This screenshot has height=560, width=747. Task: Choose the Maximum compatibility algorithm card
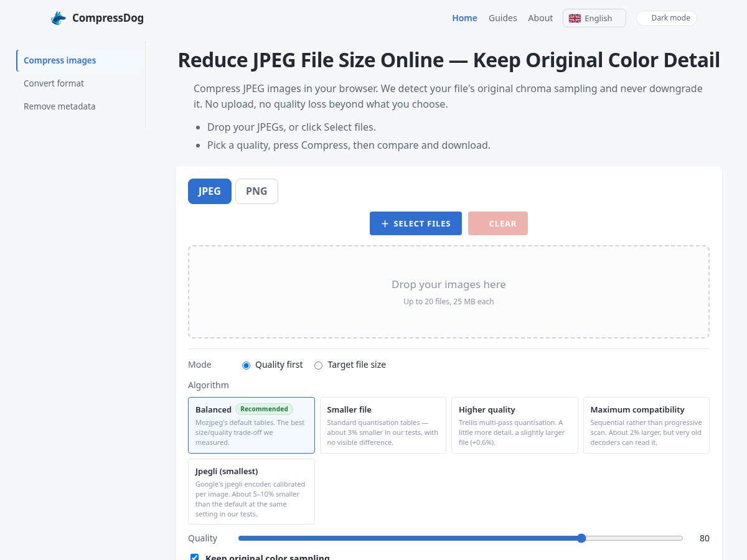[x=646, y=425]
